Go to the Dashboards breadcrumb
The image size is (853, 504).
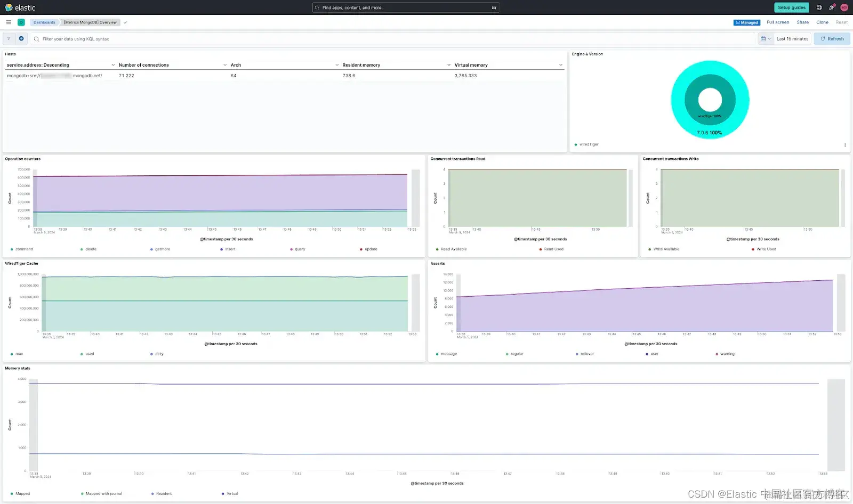(x=44, y=22)
